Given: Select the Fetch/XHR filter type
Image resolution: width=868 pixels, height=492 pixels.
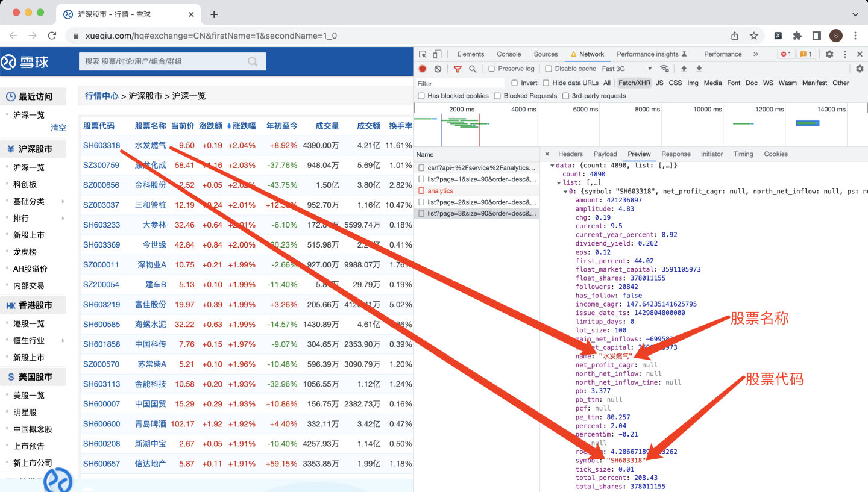Looking at the screenshot, I should pyautogui.click(x=635, y=83).
